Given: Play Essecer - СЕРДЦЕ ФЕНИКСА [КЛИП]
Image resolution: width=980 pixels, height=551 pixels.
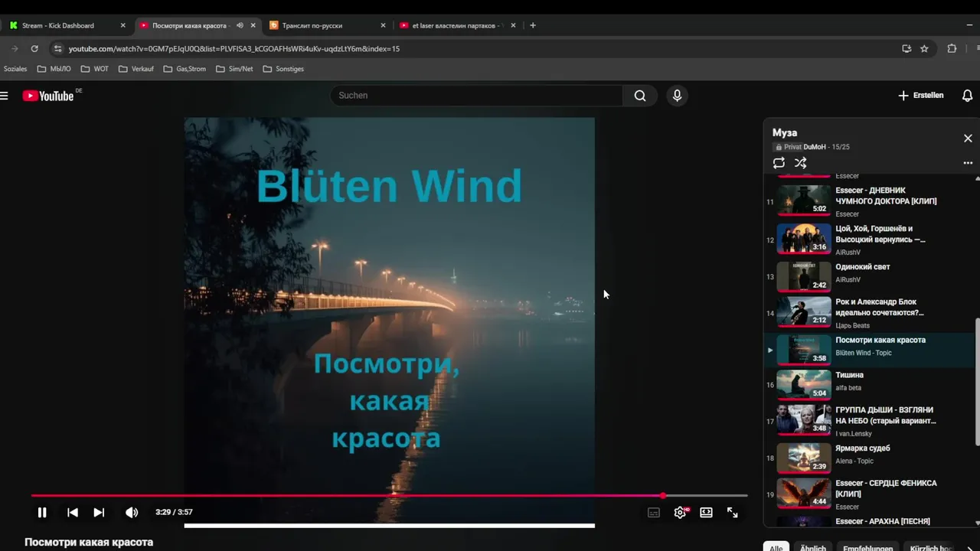Looking at the screenshot, I should pos(869,494).
